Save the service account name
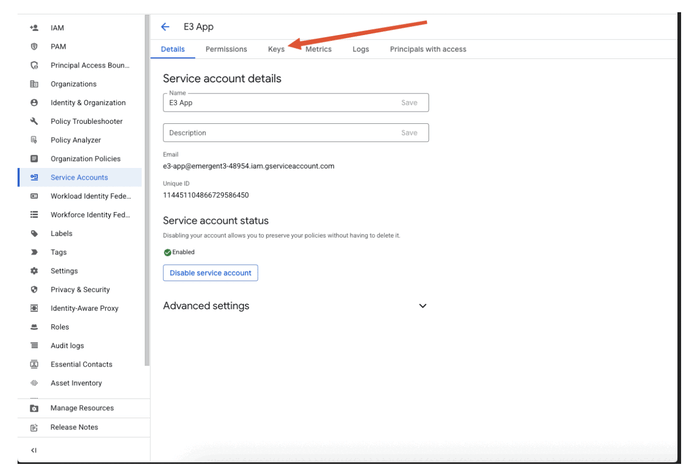The image size is (688, 474). pyautogui.click(x=409, y=103)
